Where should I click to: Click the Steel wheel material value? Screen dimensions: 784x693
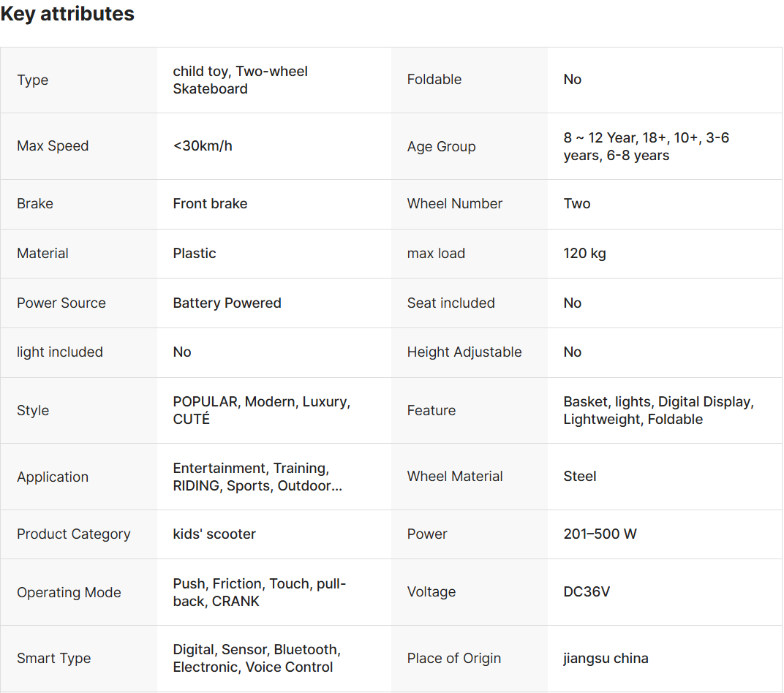[580, 477]
